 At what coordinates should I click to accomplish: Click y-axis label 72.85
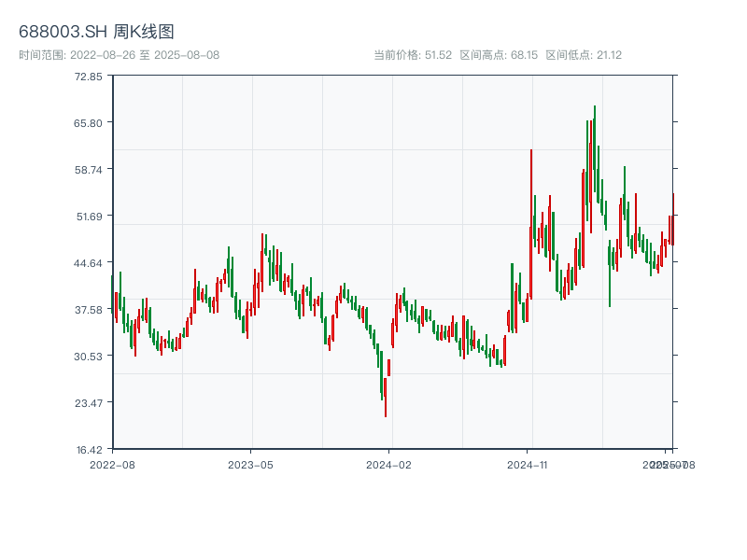click(x=88, y=77)
